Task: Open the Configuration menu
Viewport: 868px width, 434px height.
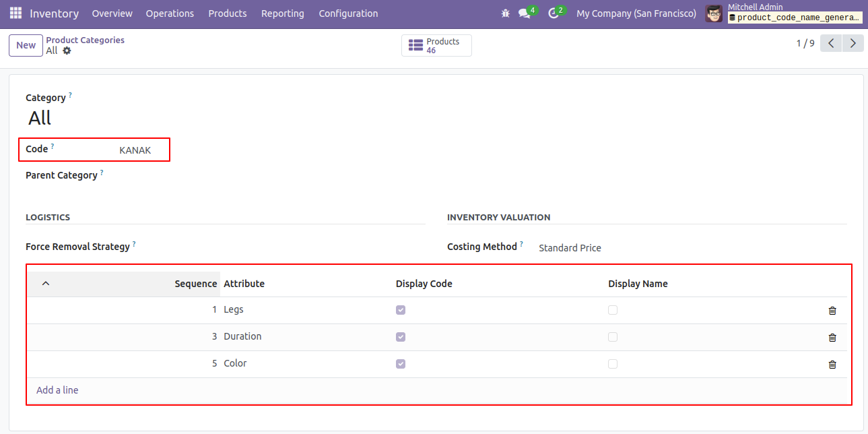Action: point(348,13)
